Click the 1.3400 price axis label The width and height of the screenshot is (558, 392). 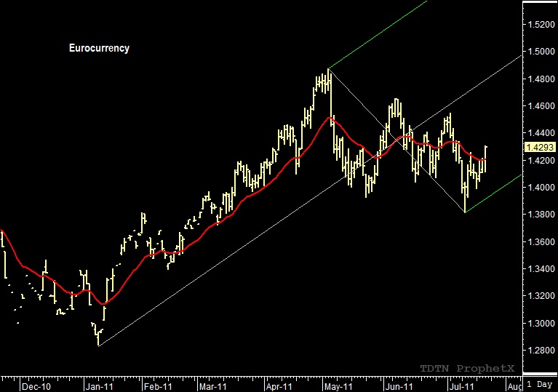click(x=541, y=269)
